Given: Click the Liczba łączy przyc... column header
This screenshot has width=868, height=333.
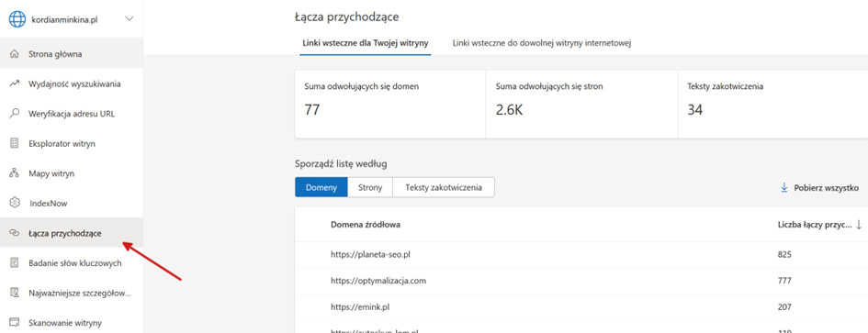Looking at the screenshot, I should [815, 225].
